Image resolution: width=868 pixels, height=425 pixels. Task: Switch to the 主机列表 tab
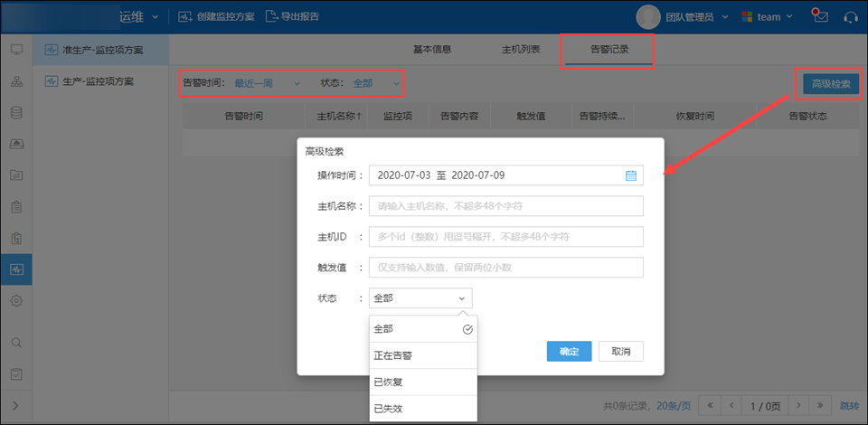click(521, 49)
